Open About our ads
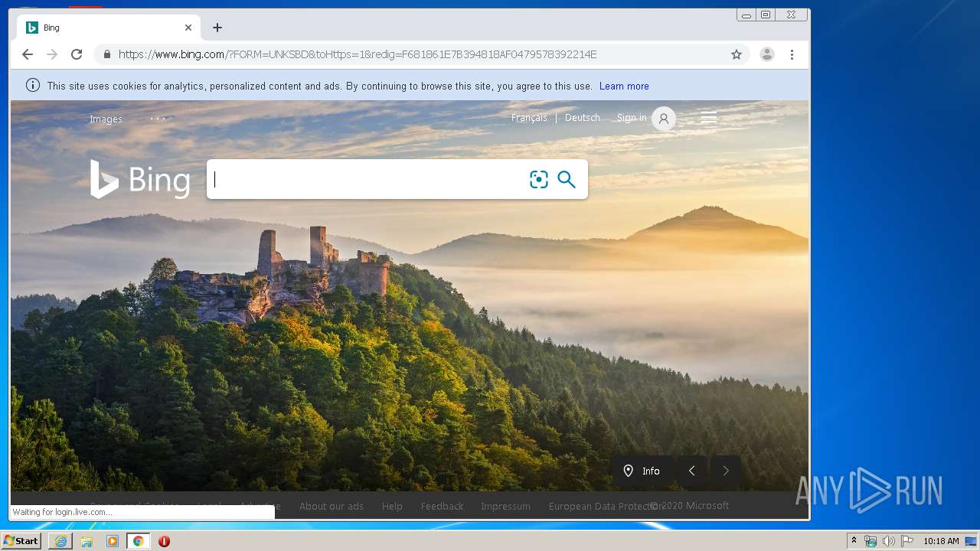This screenshot has height=551, width=980. pos(332,506)
